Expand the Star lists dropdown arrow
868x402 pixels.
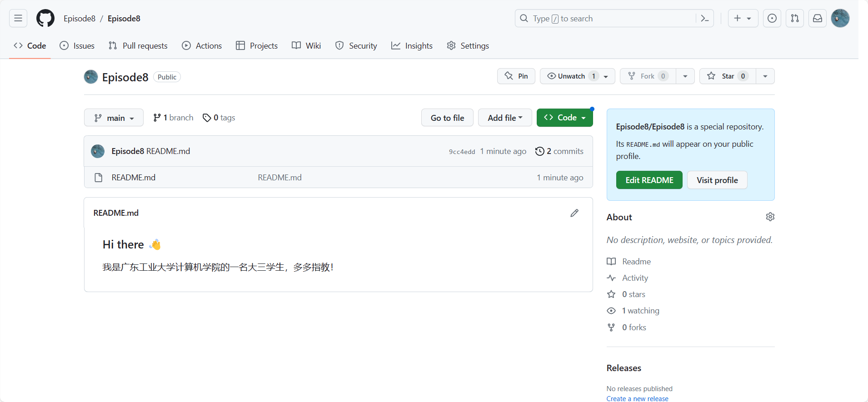[765, 76]
